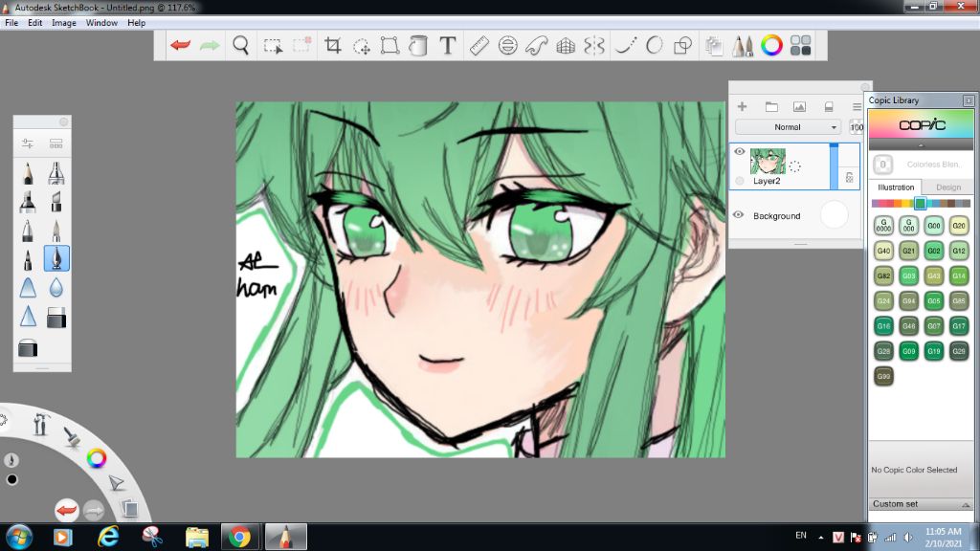Open the Copic Library grid icon

(x=801, y=45)
